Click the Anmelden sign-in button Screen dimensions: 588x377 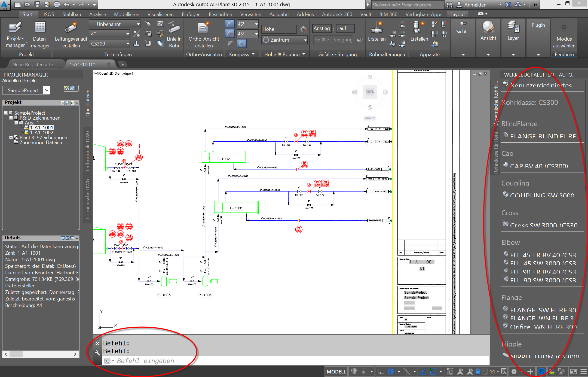tap(475, 5)
